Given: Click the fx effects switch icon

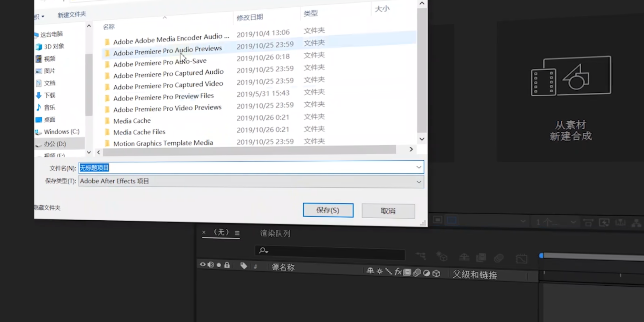Looking at the screenshot, I should tap(398, 272).
